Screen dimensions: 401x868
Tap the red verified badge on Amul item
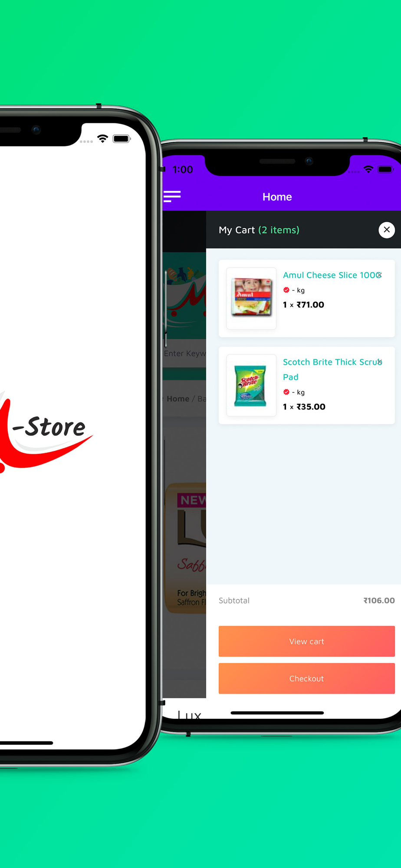point(286,290)
